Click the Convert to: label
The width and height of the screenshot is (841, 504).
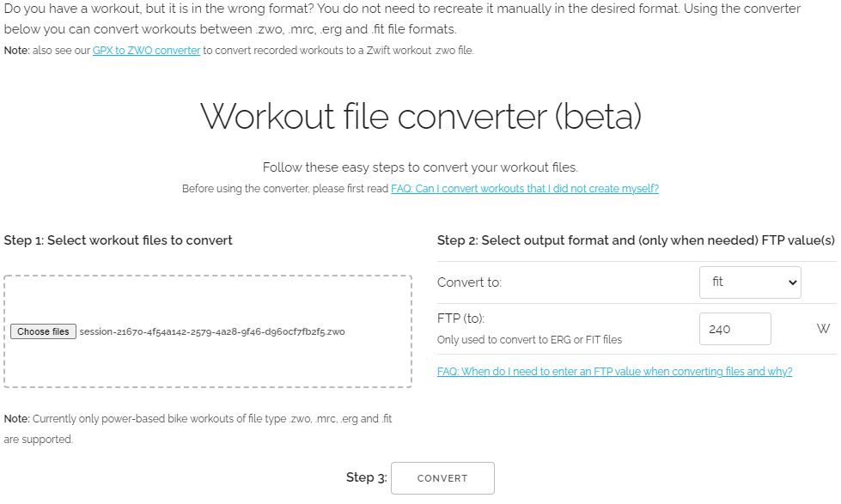click(x=469, y=282)
